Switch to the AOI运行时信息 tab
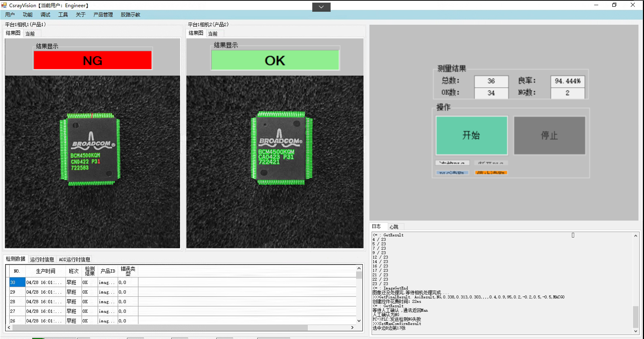 point(75,259)
